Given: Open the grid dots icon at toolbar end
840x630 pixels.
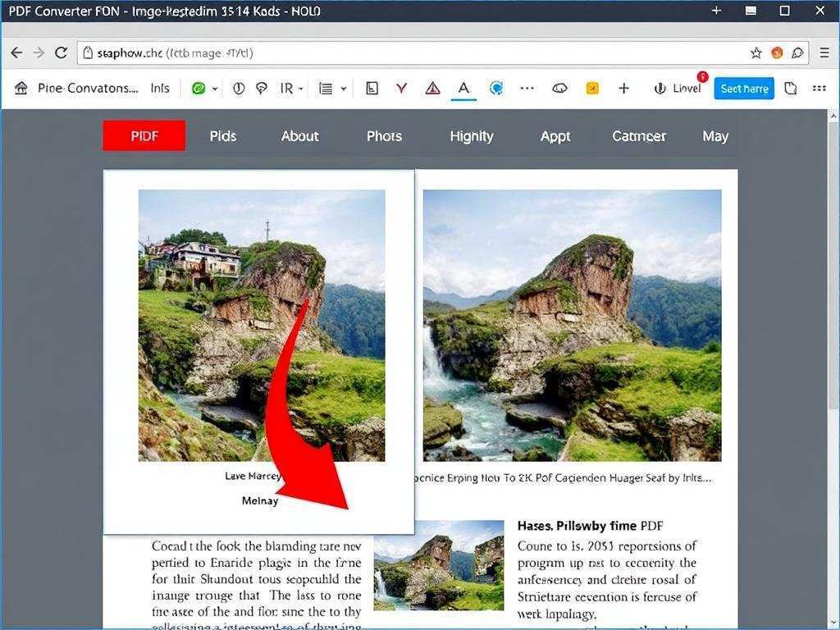Looking at the screenshot, I should pos(819,89).
